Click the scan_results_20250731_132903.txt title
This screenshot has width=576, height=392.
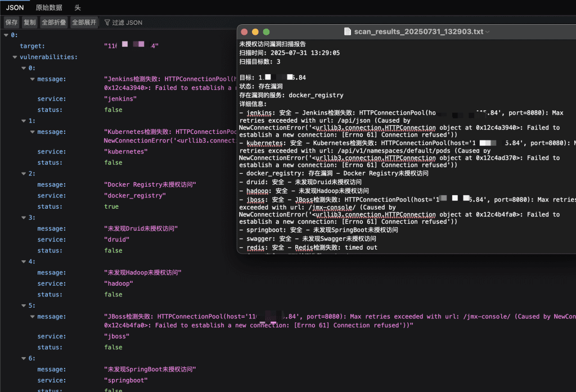pyautogui.click(x=418, y=31)
